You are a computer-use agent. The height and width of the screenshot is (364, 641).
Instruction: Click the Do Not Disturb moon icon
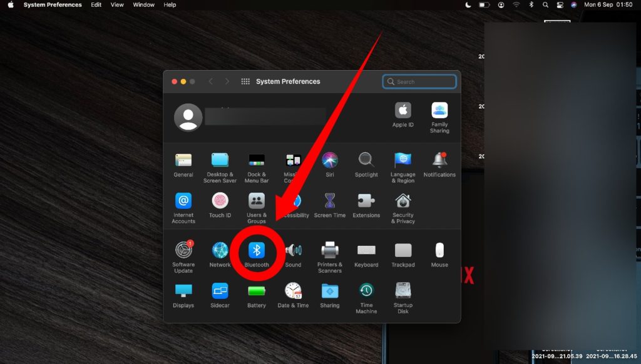468,5
